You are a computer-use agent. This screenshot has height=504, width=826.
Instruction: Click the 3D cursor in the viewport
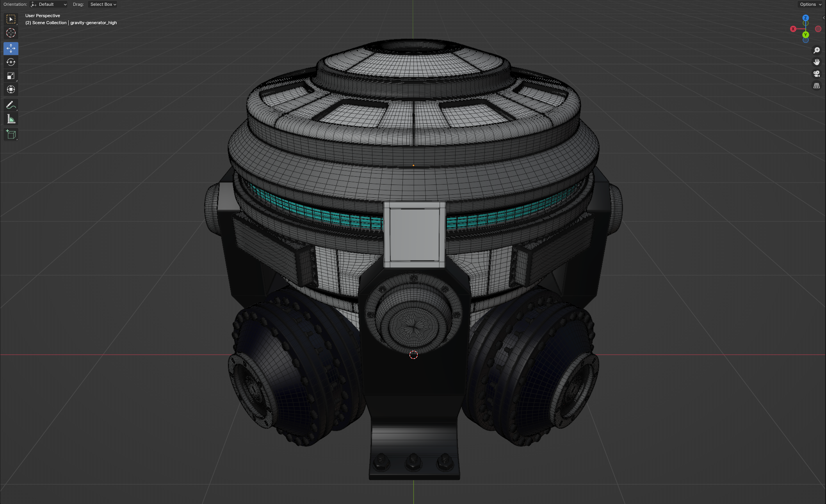click(413, 355)
